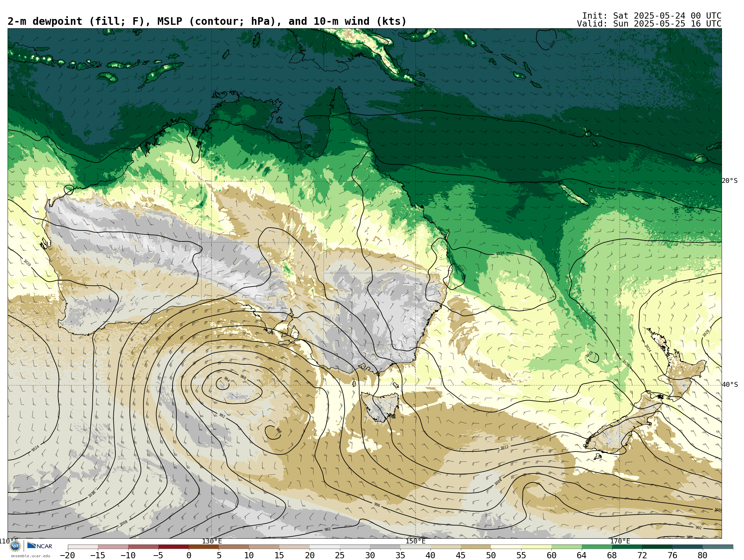Click the NSF circular logo
Viewport: 744px width, 560px height.
point(15,546)
